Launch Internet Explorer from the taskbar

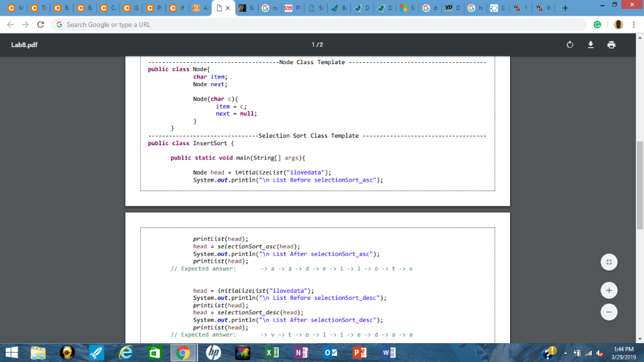click(126, 353)
